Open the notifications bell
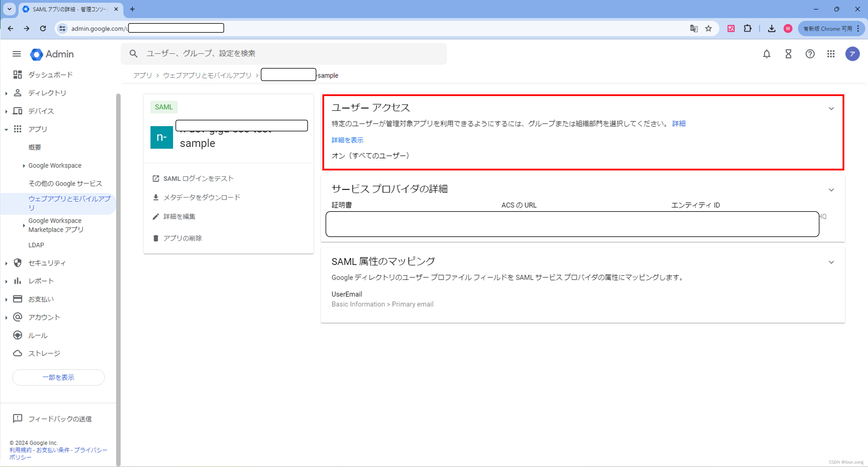868x467 pixels. coord(767,54)
